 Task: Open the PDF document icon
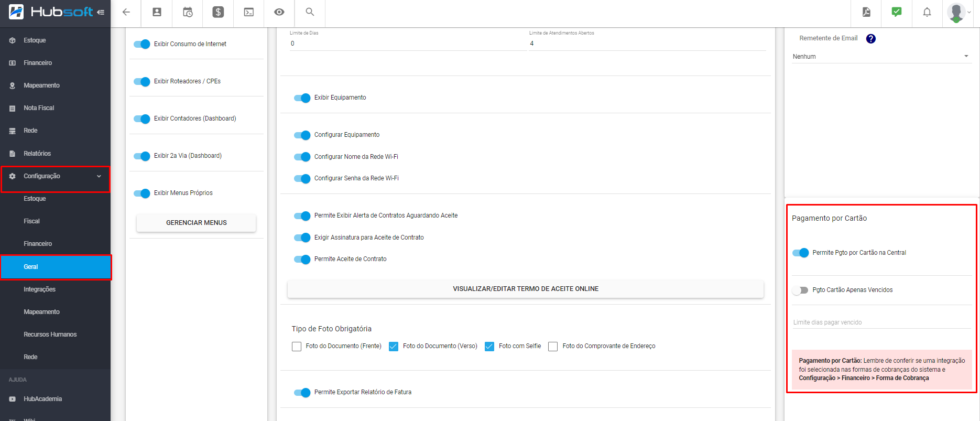pyautogui.click(x=866, y=12)
